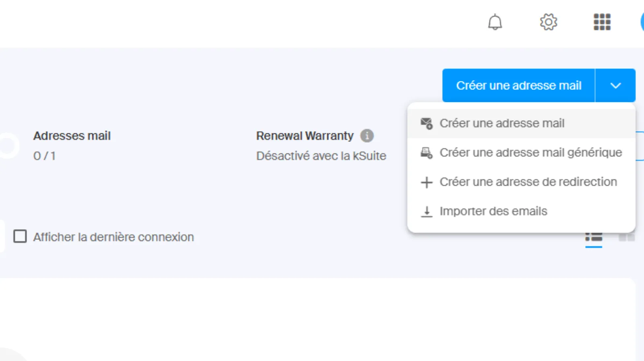Click the circular quota indicator at left

click(x=8, y=145)
